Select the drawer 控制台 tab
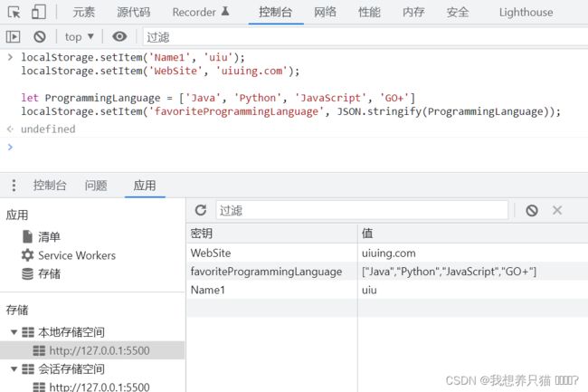The image size is (588, 392). (x=50, y=186)
